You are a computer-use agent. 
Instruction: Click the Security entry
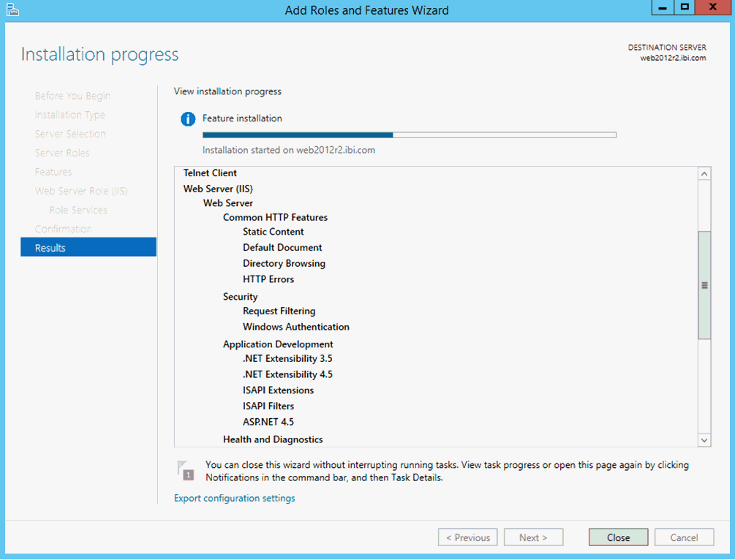click(x=241, y=297)
